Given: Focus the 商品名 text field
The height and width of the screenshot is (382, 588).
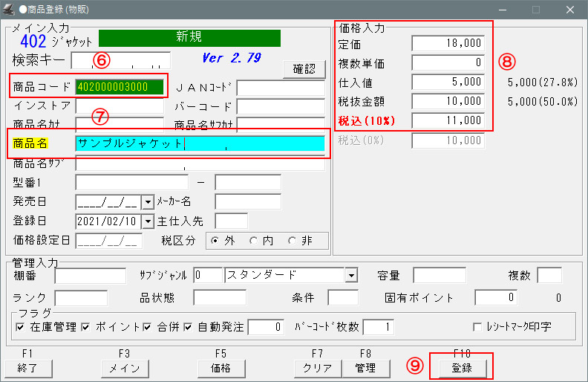Looking at the screenshot, I should point(200,144).
